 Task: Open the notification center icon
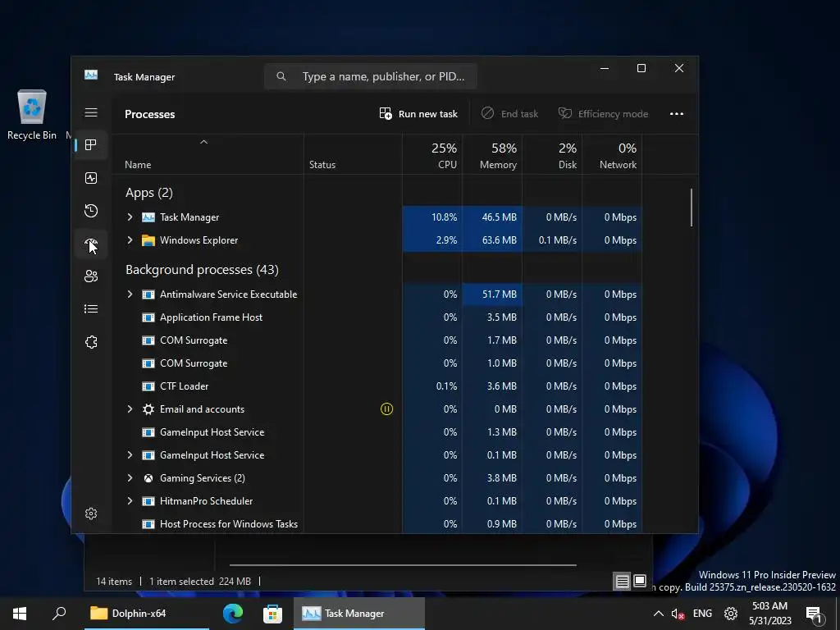pyautogui.click(x=815, y=614)
